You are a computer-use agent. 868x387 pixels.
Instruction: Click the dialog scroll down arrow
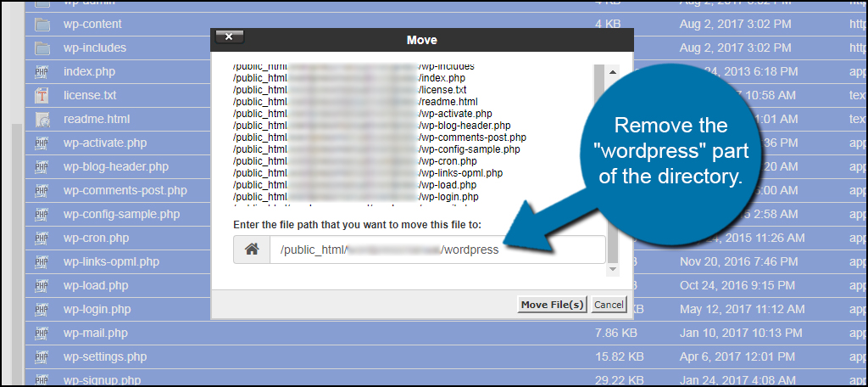click(612, 269)
